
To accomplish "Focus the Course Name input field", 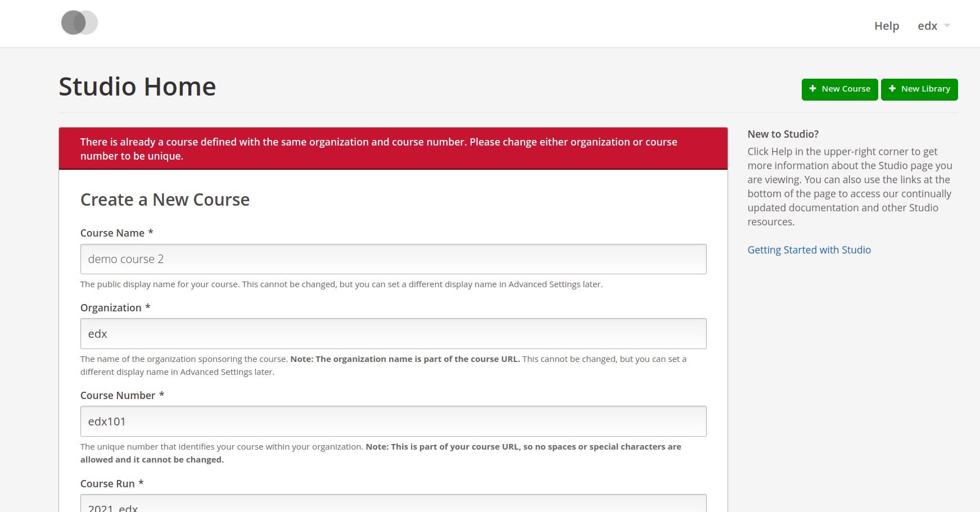I will (393, 259).
